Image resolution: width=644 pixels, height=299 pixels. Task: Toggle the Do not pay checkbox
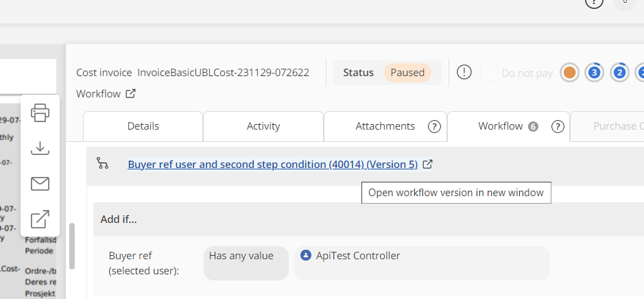coord(490,73)
